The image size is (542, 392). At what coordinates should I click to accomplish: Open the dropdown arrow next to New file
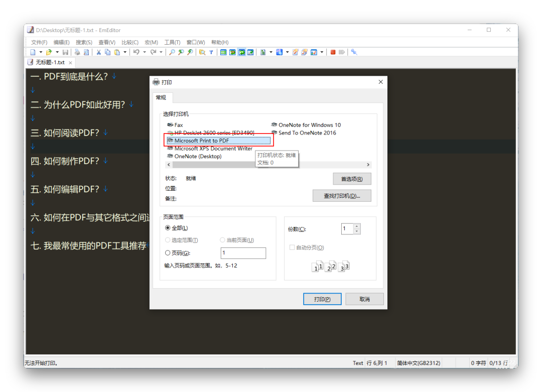pos(41,52)
